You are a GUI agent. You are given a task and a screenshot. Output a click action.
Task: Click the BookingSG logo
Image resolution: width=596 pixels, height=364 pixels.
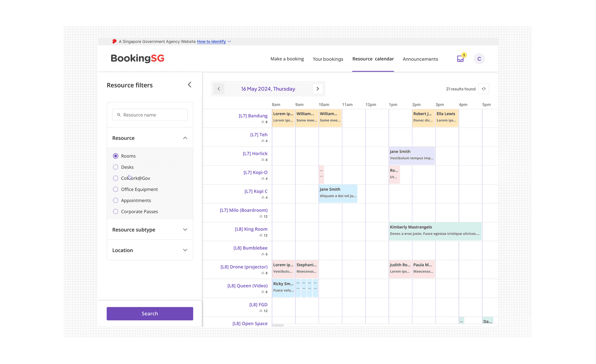tap(137, 58)
